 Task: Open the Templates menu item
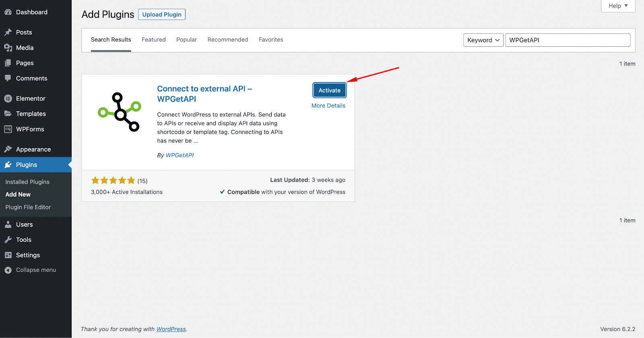[x=36, y=113]
